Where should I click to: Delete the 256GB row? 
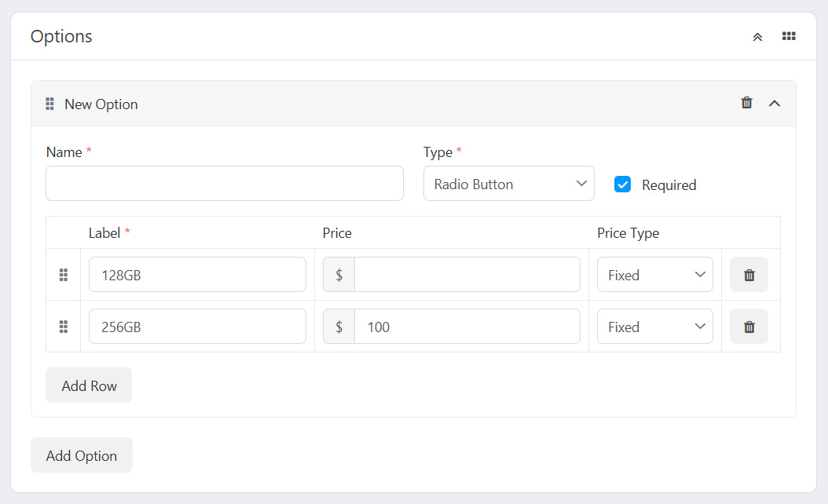[749, 327]
